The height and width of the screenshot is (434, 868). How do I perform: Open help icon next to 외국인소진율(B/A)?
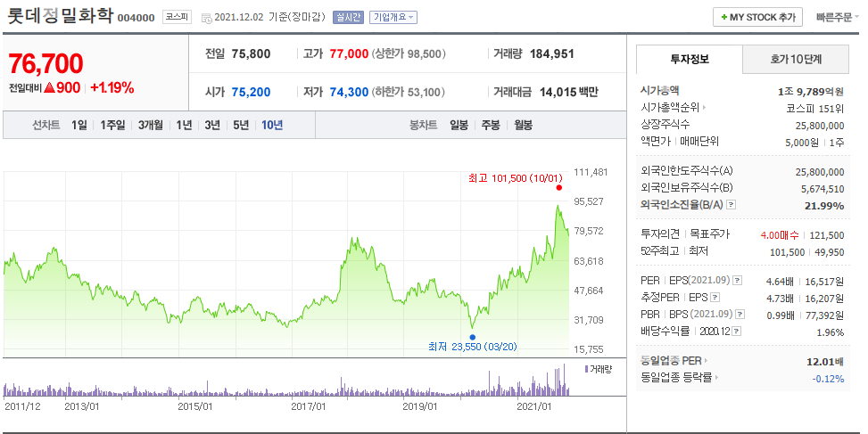[731, 205]
